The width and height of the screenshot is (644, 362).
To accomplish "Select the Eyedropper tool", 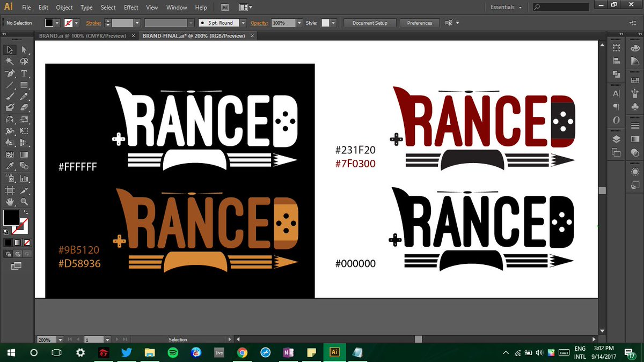I will (x=10, y=166).
